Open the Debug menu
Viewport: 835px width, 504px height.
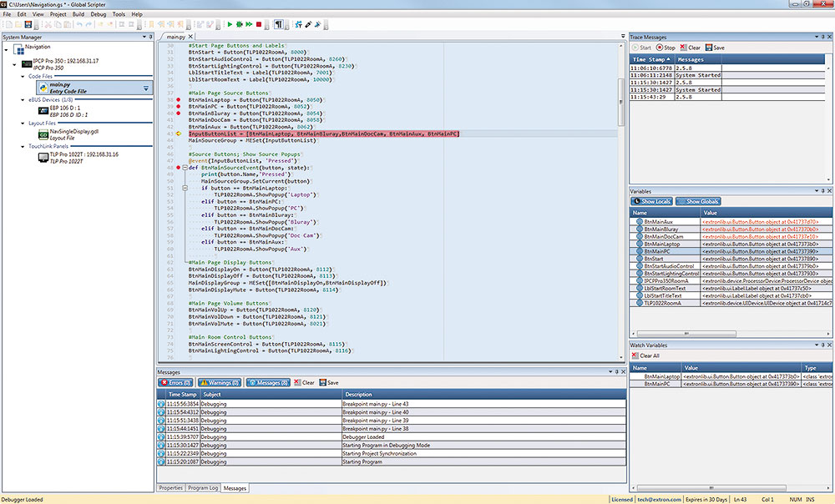click(x=98, y=14)
